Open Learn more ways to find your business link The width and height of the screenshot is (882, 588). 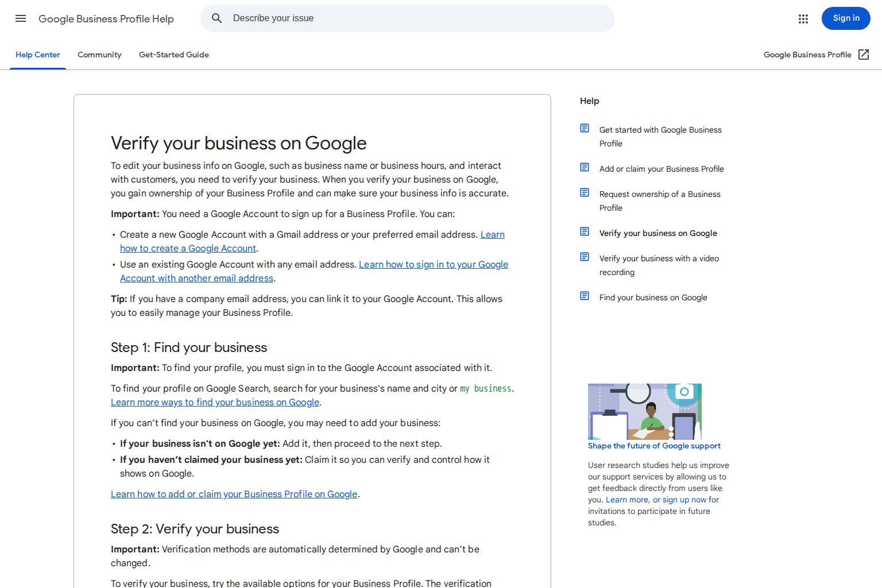pos(215,403)
